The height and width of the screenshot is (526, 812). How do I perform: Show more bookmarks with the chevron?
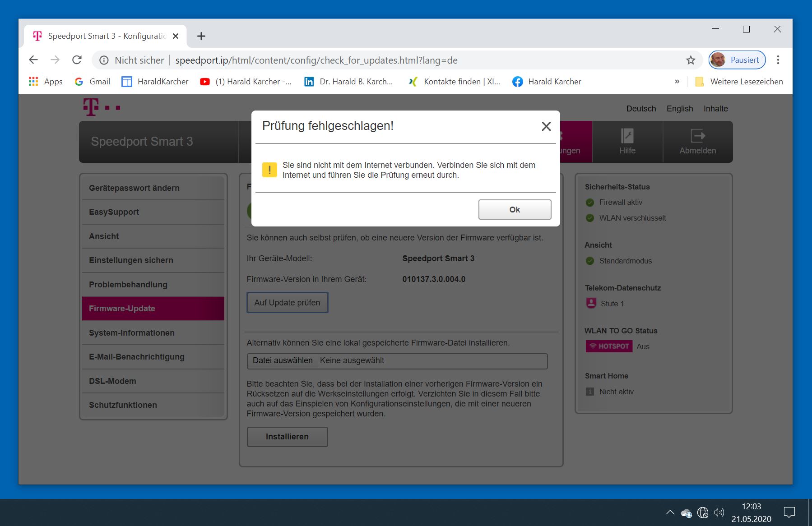(x=677, y=82)
